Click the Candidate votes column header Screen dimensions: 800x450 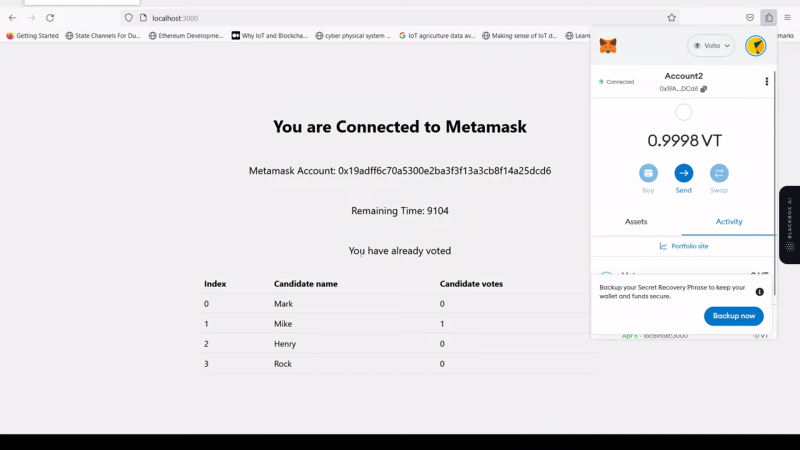[x=471, y=284]
